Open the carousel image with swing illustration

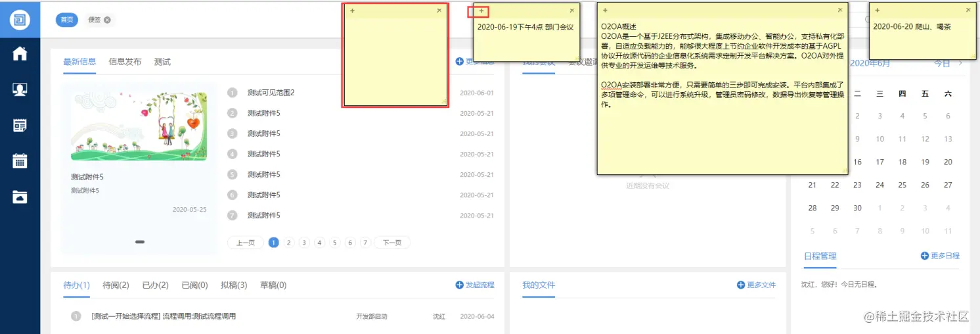(x=139, y=126)
